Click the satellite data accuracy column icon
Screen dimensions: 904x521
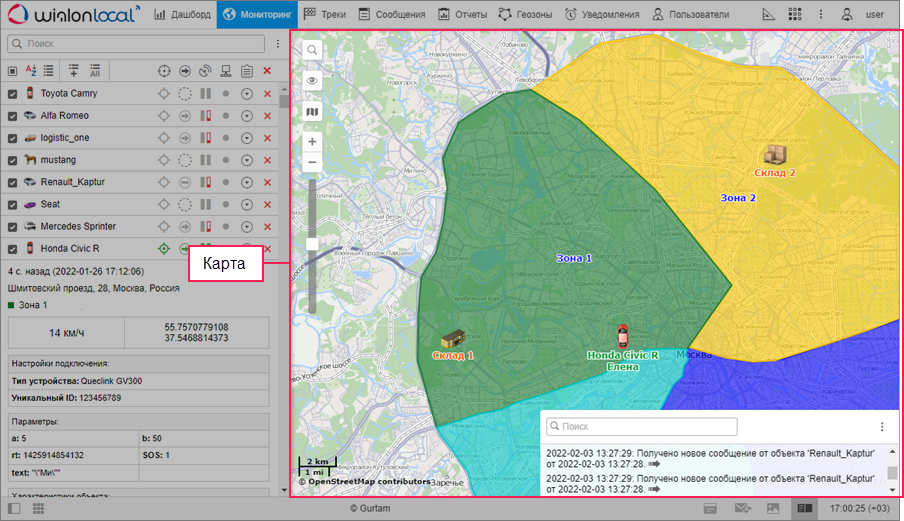coord(205,71)
